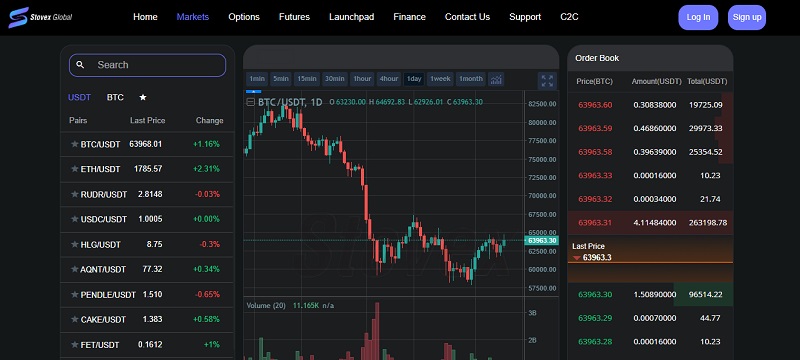800x360 pixels.
Task: Click the Volume (20) indicator label
Action: pos(266,305)
